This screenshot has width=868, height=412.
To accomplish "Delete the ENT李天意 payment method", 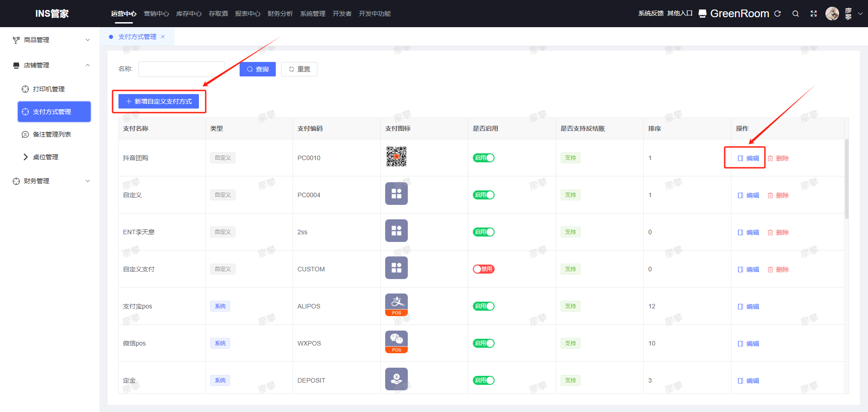I will point(778,232).
